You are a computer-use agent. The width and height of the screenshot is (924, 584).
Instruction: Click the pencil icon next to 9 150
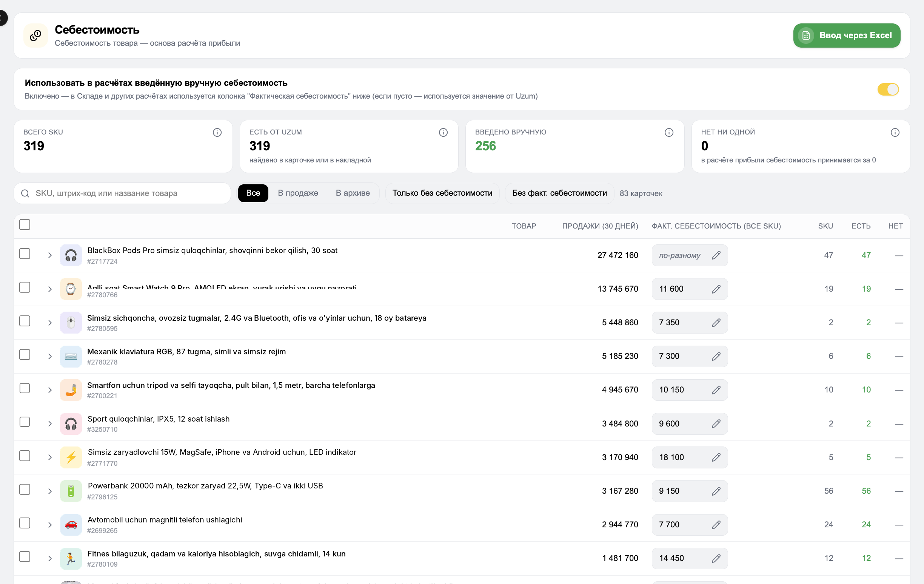coord(716,491)
